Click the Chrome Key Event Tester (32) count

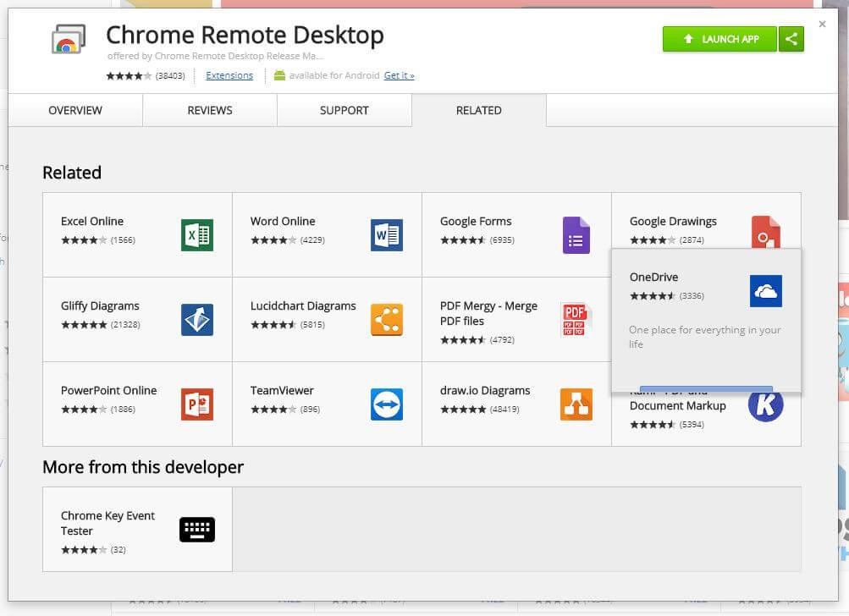click(118, 549)
